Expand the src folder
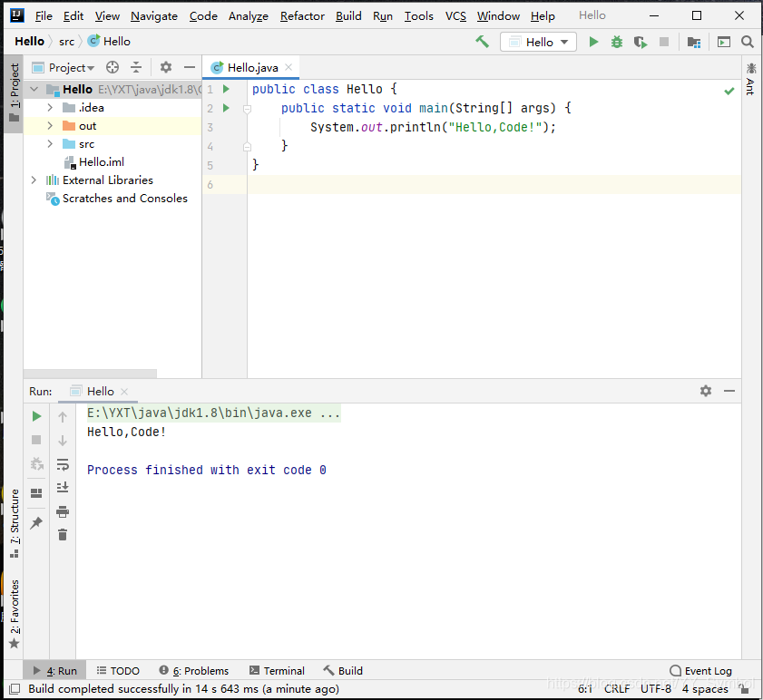The height and width of the screenshot is (700, 763). click(x=50, y=144)
